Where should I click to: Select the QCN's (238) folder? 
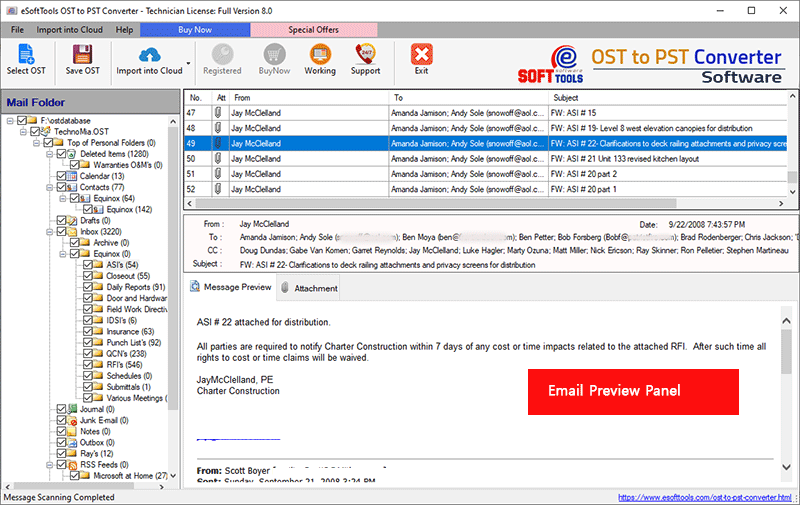click(126, 354)
